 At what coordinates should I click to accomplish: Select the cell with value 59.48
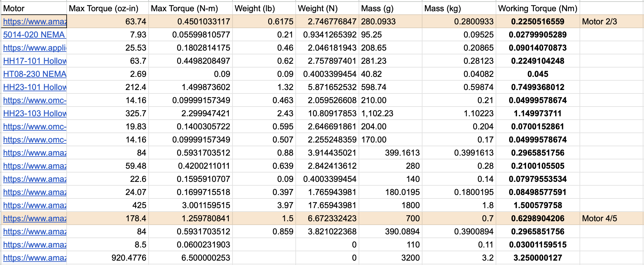point(108,166)
